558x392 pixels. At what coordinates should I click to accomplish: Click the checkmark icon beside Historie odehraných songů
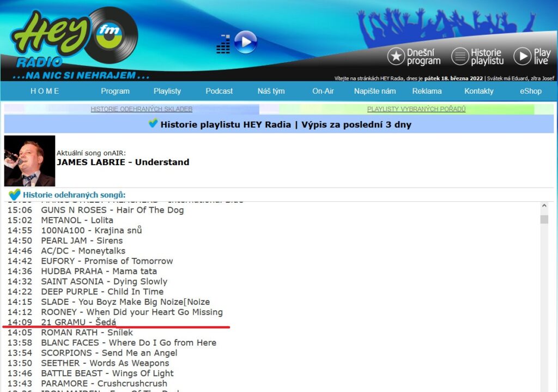pyautogui.click(x=15, y=195)
